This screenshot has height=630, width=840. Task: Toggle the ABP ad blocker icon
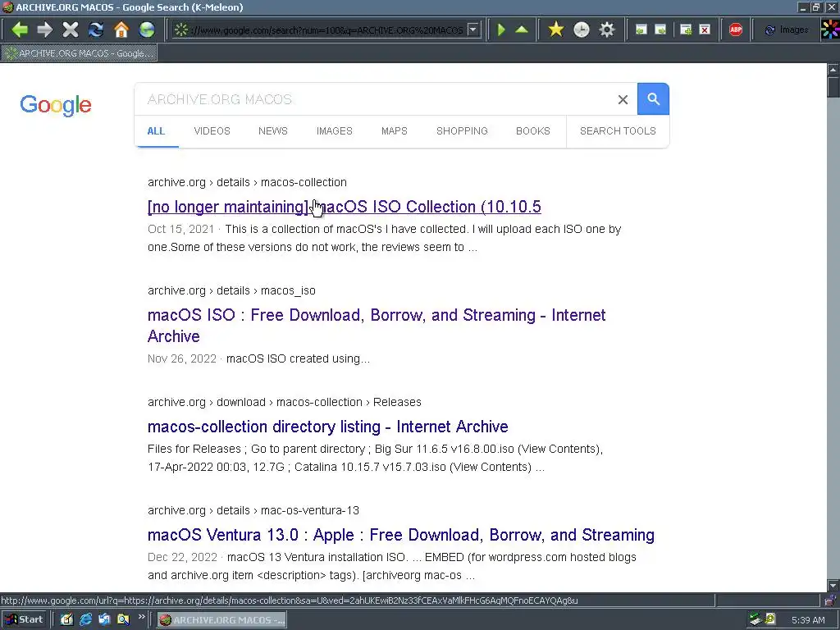[736, 30]
